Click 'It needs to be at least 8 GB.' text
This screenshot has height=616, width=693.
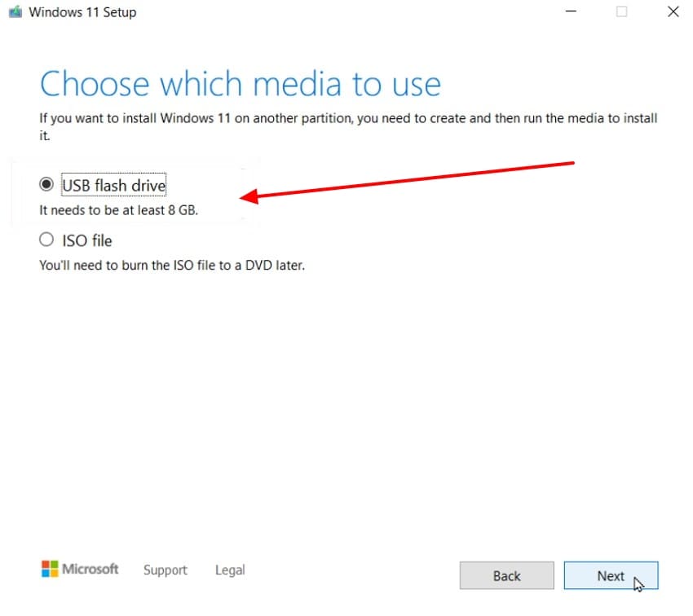[x=118, y=210]
